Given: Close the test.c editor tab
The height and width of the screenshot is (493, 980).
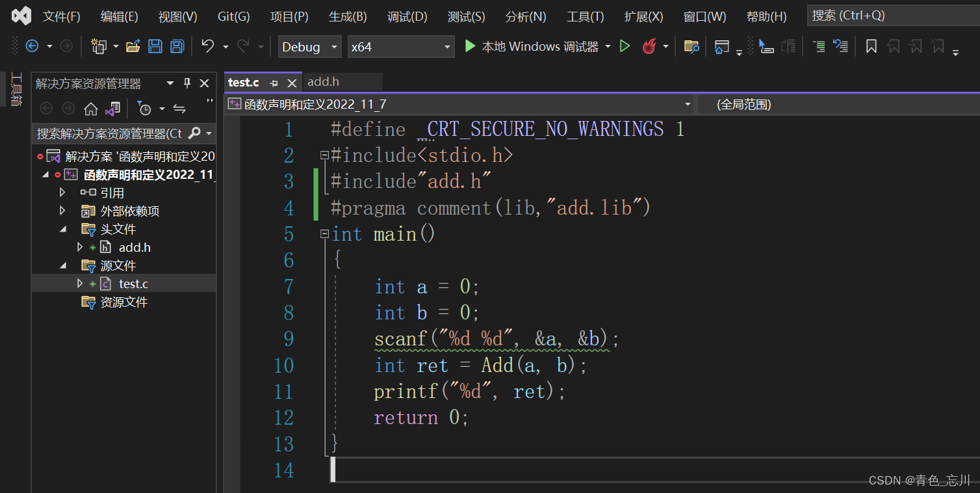Looking at the screenshot, I should coord(292,83).
